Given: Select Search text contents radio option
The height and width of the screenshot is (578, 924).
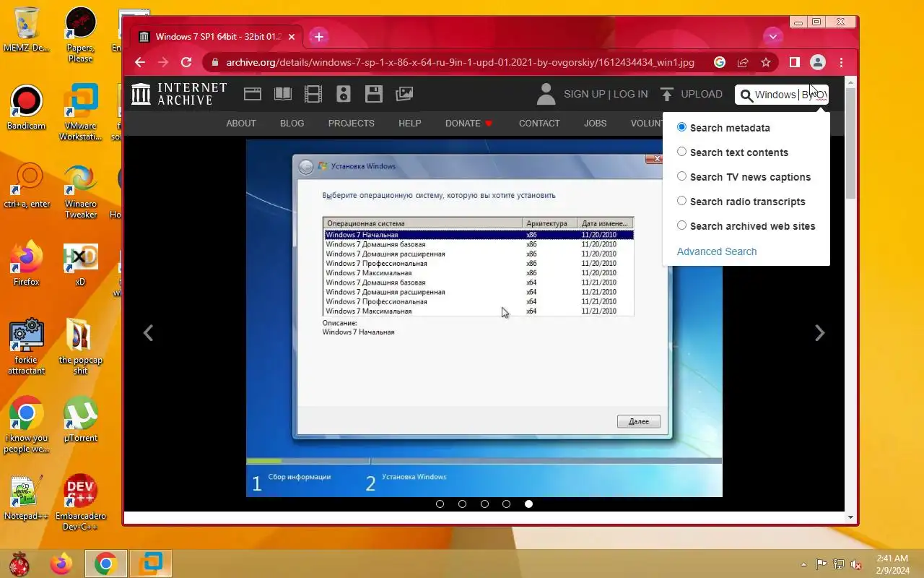Looking at the screenshot, I should (x=681, y=152).
